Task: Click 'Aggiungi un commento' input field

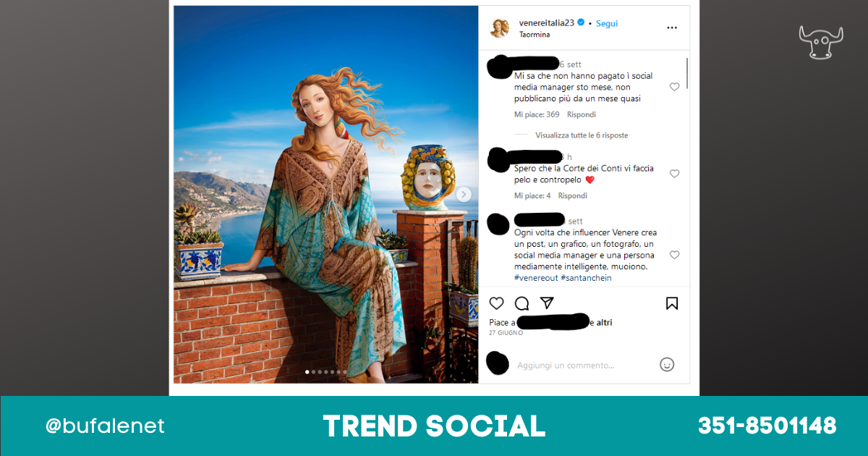Action: [566, 366]
